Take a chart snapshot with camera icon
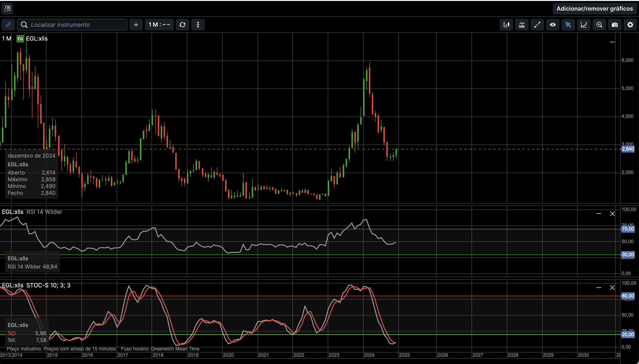Screen dimensions: 639x364 [615, 25]
